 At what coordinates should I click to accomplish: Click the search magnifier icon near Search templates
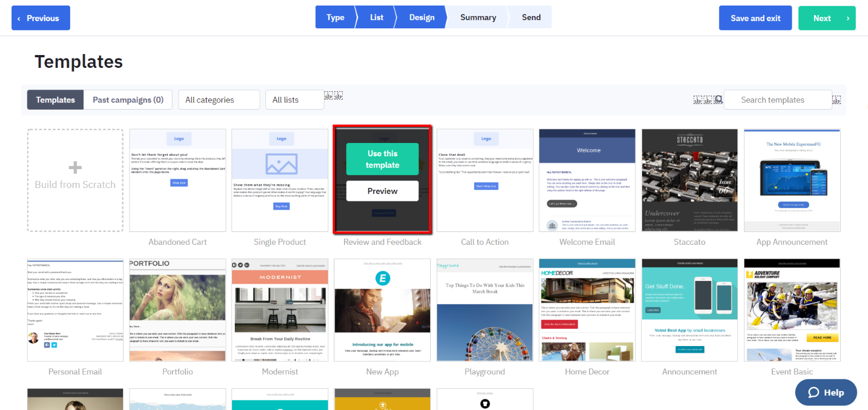tap(718, 99)
